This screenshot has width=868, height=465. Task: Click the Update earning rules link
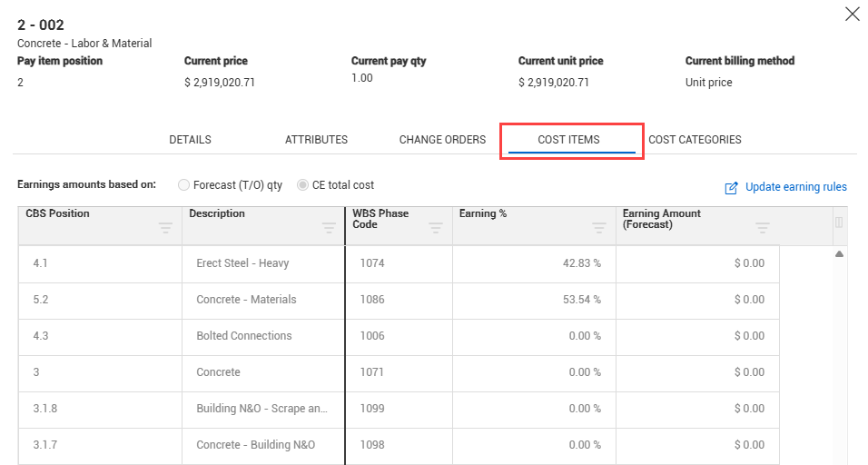pyautogui.click(x=796, y=187)
